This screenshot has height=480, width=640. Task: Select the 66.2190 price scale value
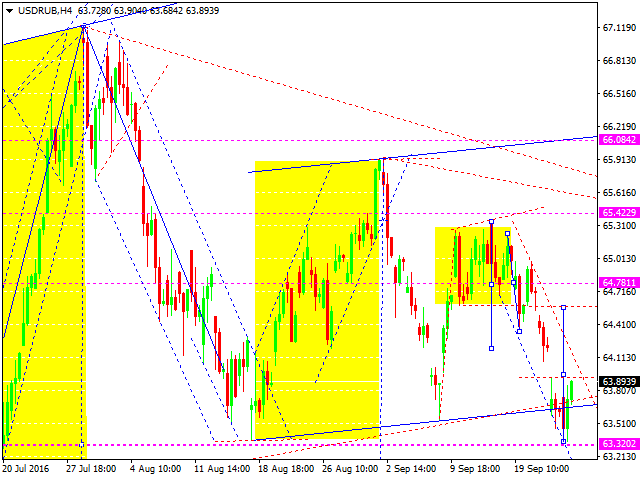[620, 127]
